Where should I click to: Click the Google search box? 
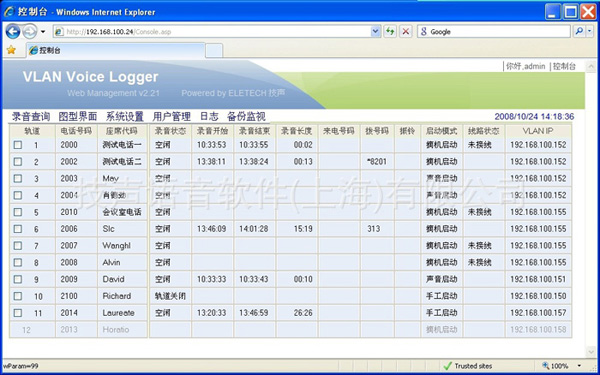pyautogui.click(x=494, y=32)
